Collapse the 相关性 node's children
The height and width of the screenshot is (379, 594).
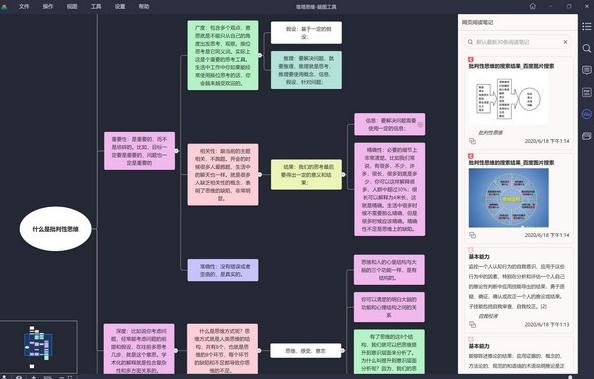(x=260, y=175)
